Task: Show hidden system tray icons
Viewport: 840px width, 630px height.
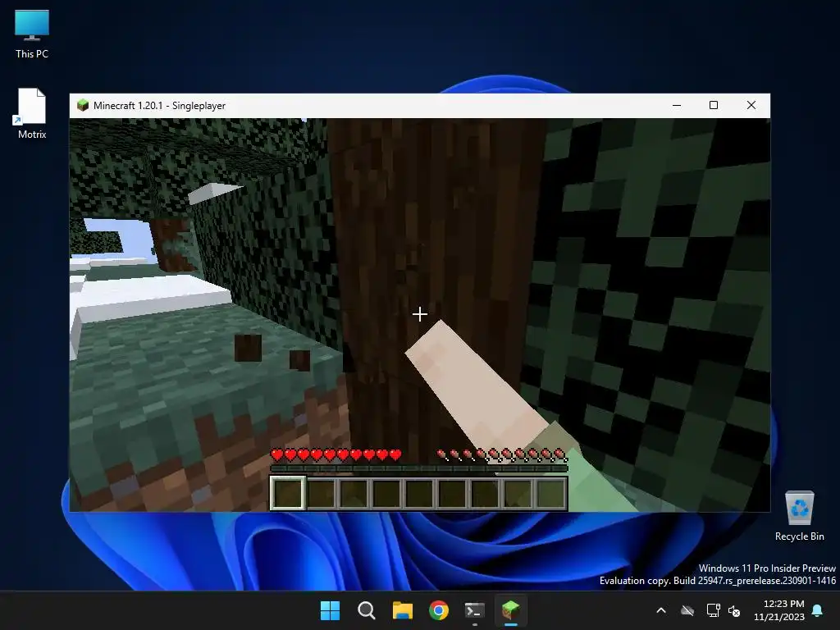Action: [x=661, y=610]
